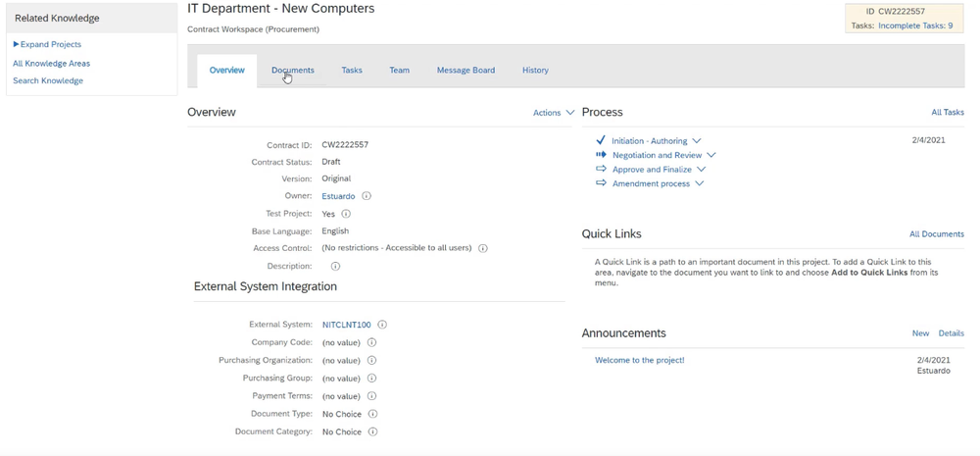980x456 pixels.
Task: Open Welcome to the project! announcement
Action: pyautogui.click(x=639, y=360)
